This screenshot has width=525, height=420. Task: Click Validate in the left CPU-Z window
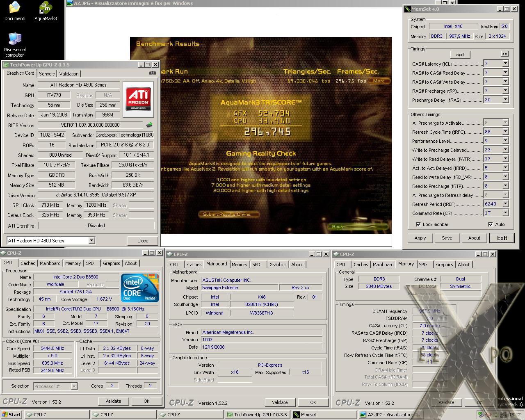tap(113, 401)
